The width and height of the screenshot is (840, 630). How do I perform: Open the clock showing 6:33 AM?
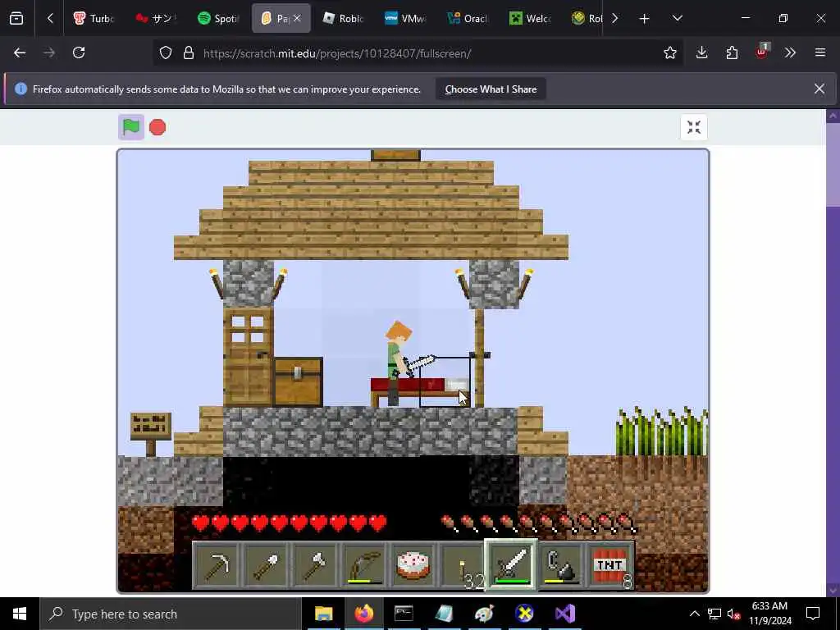769,614
